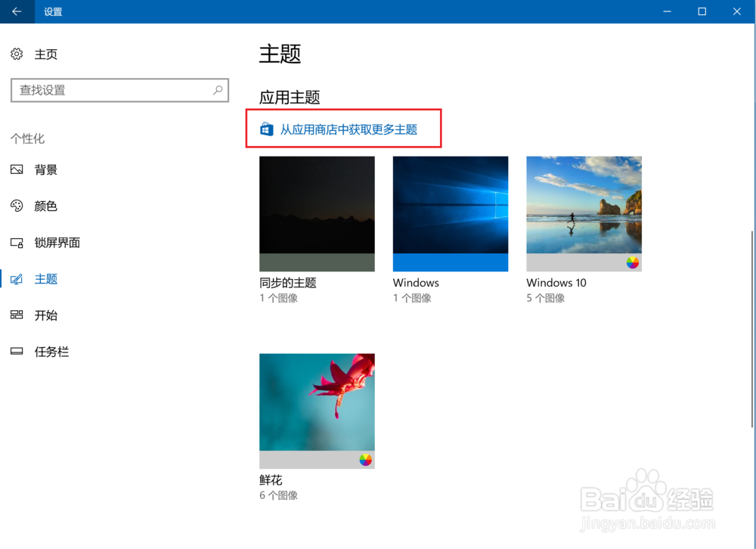The image size is (756, 549).
Task: Click the 锁屏界面 monitor-lock icon
Action: pos(17,243)
